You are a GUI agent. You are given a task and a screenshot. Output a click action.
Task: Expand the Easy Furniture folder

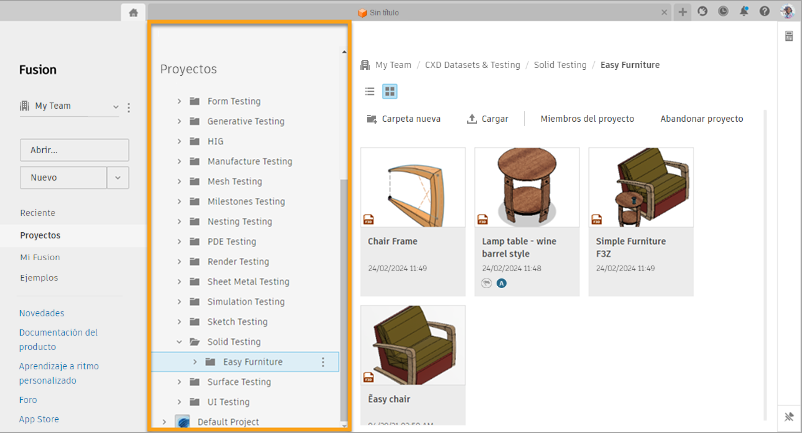195,362
